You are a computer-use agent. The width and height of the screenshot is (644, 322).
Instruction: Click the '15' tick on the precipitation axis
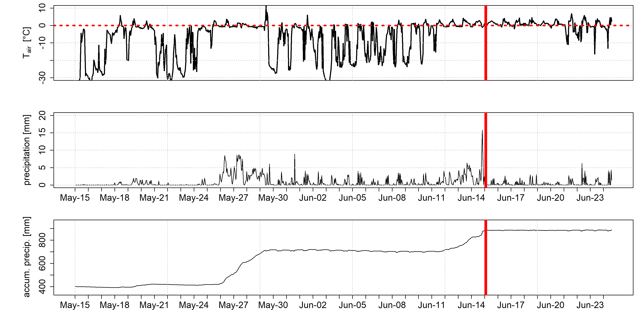click(42, 133)
